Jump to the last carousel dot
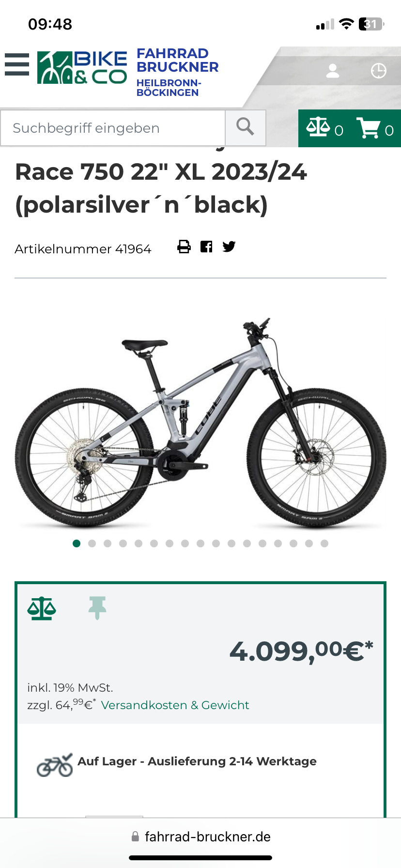 [324, 543]
